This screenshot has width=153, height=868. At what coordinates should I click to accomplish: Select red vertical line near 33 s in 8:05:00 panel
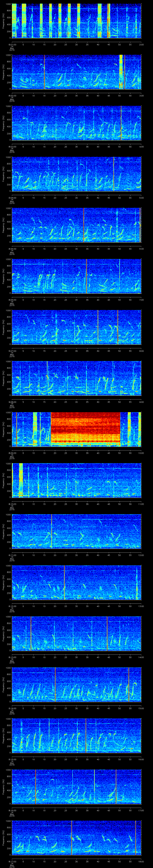[x=83, y=225]
